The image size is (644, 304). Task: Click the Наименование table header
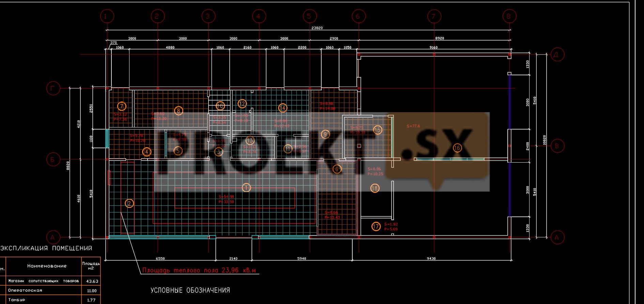(47, 266)
